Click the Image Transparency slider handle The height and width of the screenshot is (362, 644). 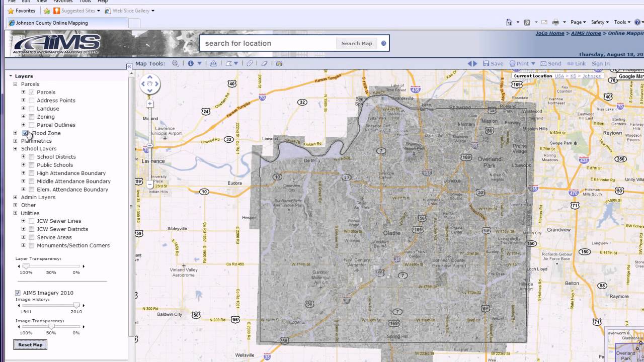[x=51, y=326]
